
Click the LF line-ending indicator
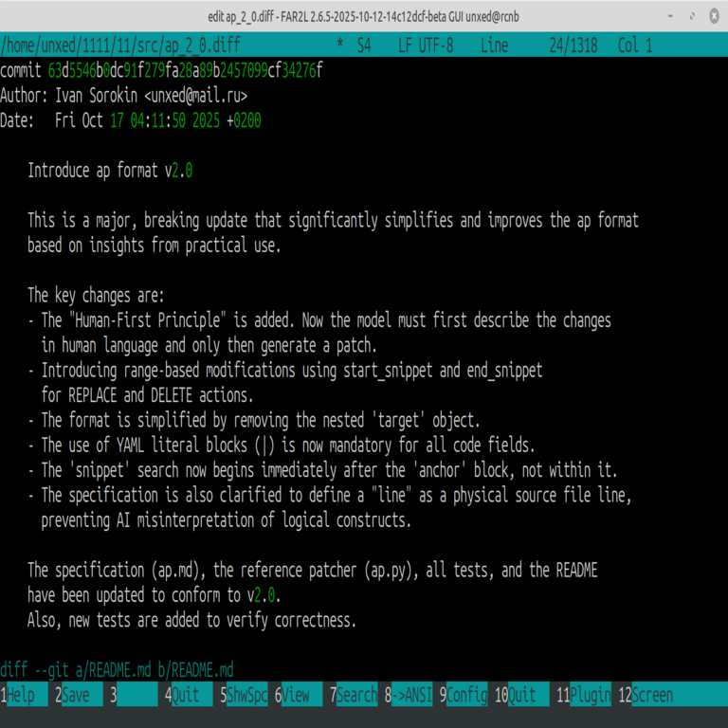click(405, 45)
